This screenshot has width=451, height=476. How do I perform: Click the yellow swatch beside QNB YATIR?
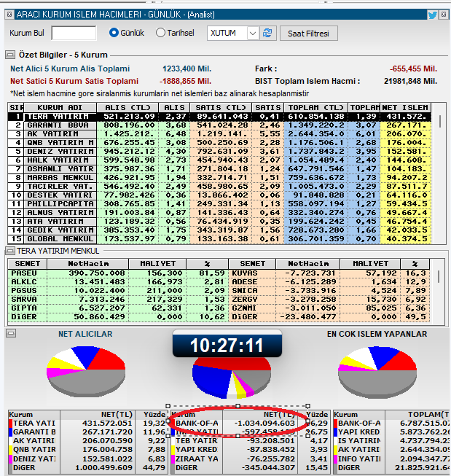tap(11, 450)
